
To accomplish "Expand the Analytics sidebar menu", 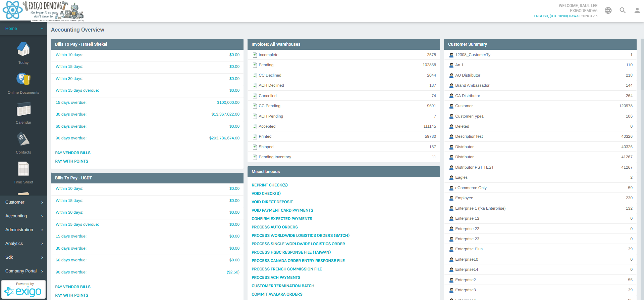I will click(x=23, y=244).
